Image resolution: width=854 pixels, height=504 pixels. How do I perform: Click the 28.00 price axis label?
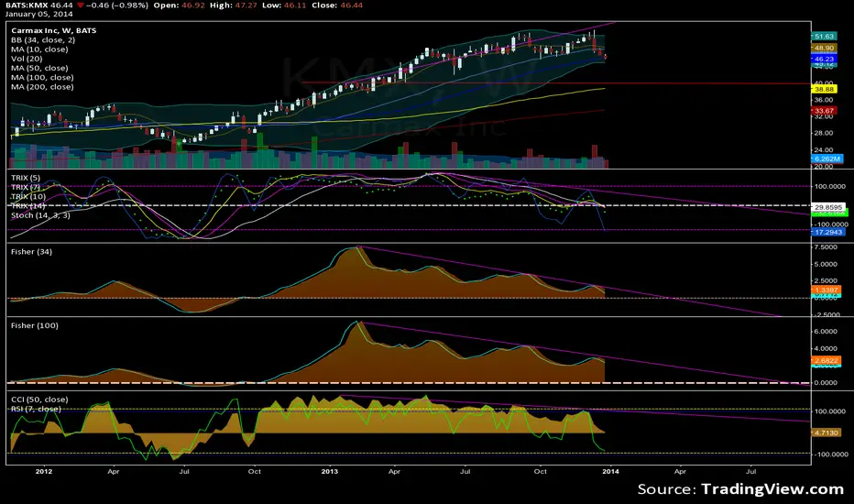(824, 133)
